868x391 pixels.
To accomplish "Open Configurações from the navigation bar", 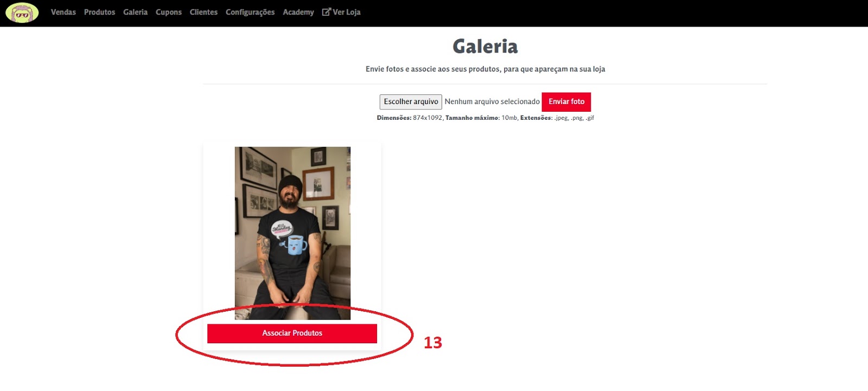I will (x=250, y=12).
